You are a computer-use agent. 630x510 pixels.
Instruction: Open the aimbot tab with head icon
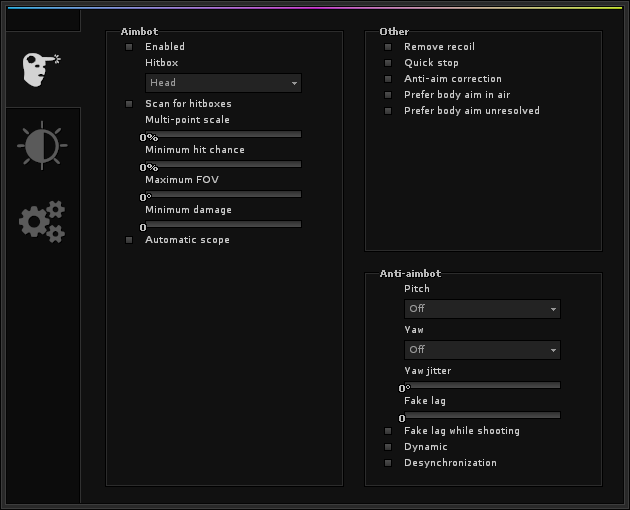41,68
